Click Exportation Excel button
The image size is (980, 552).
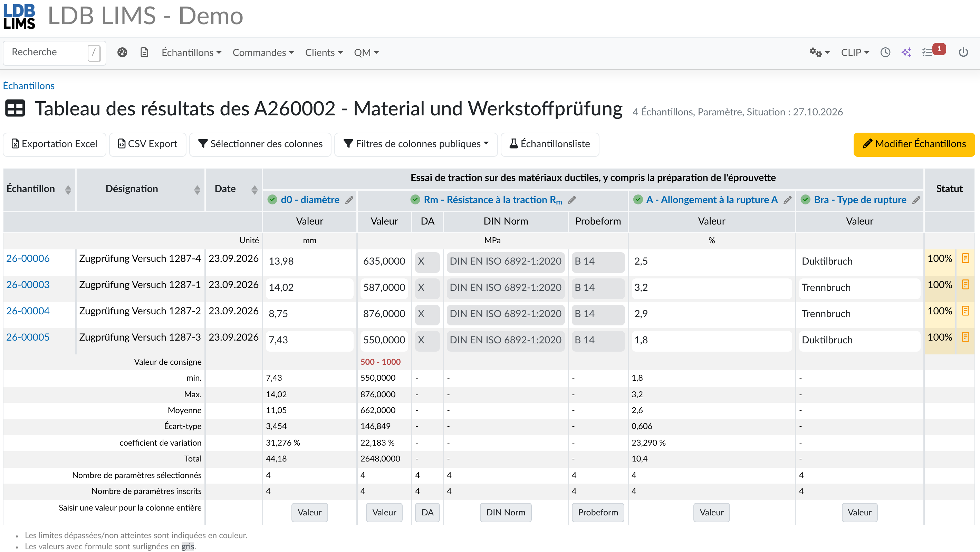[x=55, y=144]
